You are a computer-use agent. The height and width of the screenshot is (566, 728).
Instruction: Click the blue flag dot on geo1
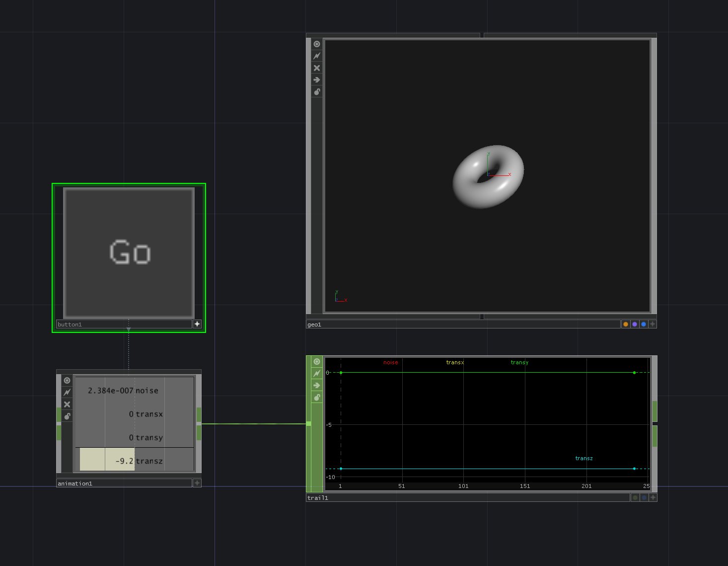tap(644, 324)
